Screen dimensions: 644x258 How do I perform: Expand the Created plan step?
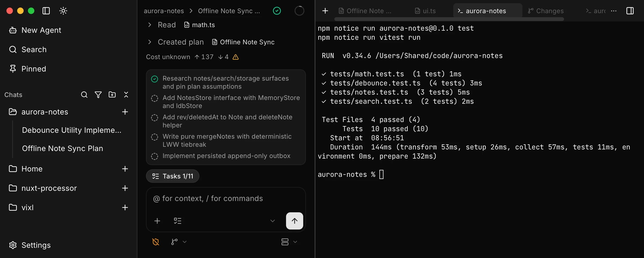[x=150, y=42]
